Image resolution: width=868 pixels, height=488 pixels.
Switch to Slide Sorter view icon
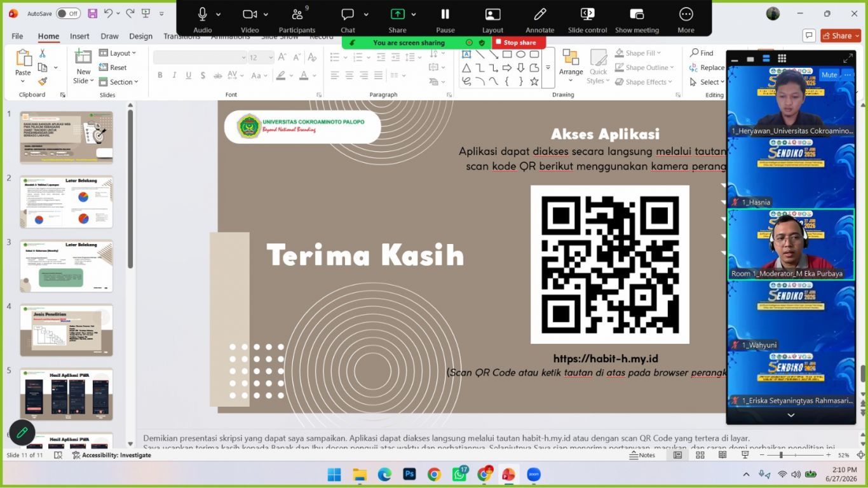tap(700, 455)
